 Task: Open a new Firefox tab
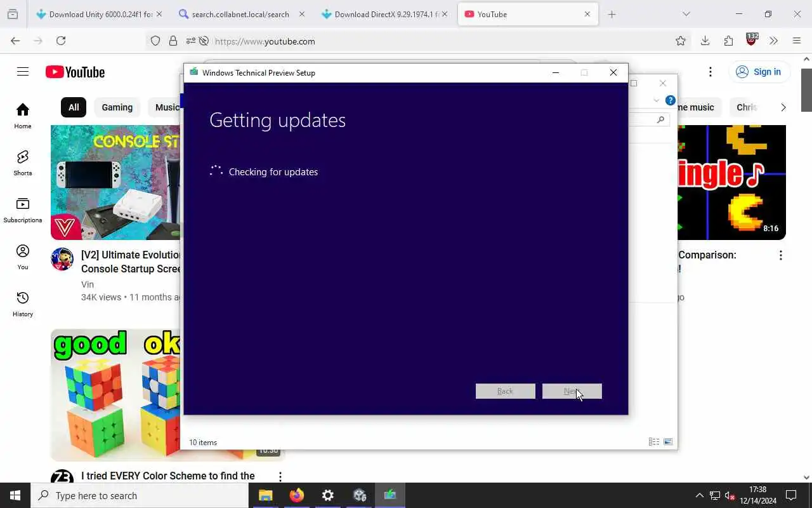click(612, 14)
